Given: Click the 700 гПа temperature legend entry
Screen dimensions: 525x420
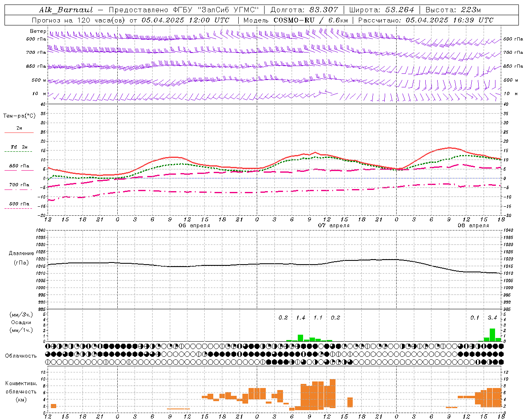Looking at the screenshot, I should tap(19, 185).
